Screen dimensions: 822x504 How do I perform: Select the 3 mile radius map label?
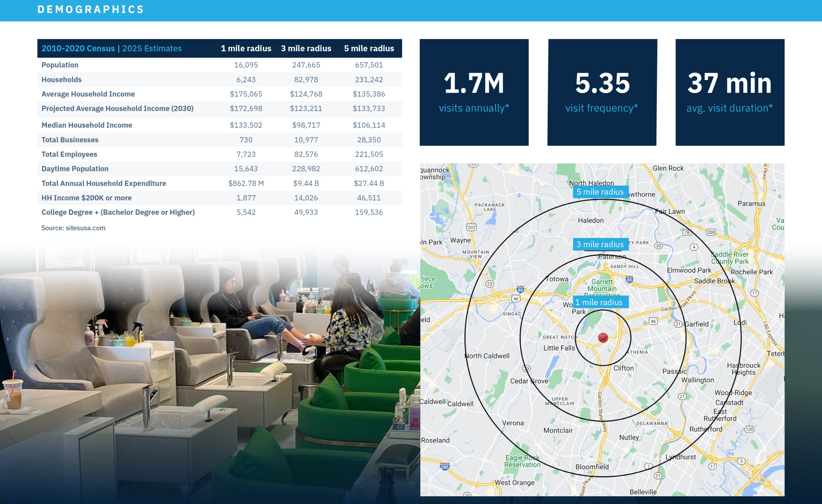[x=600, y=244]
